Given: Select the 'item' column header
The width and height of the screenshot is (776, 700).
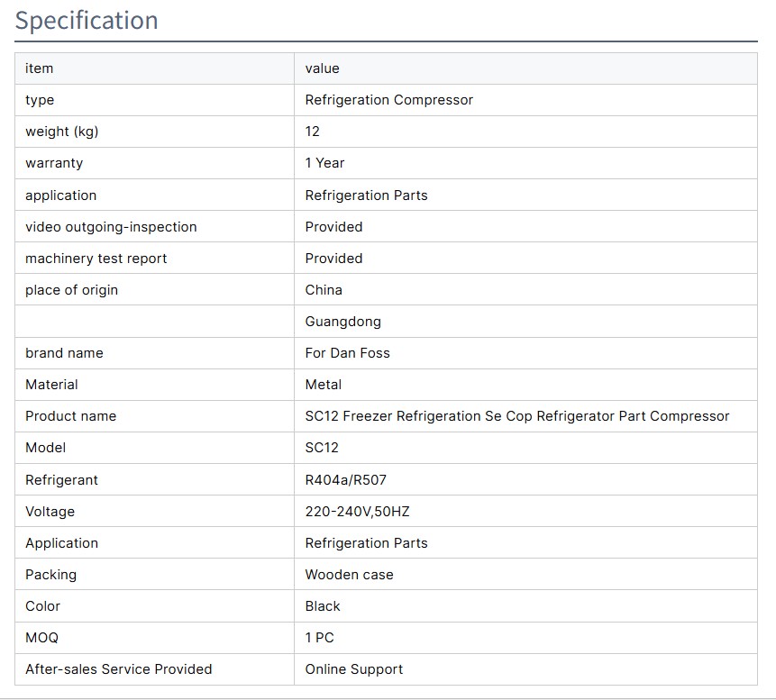Looking at the screenshot, I should point(39,68).
